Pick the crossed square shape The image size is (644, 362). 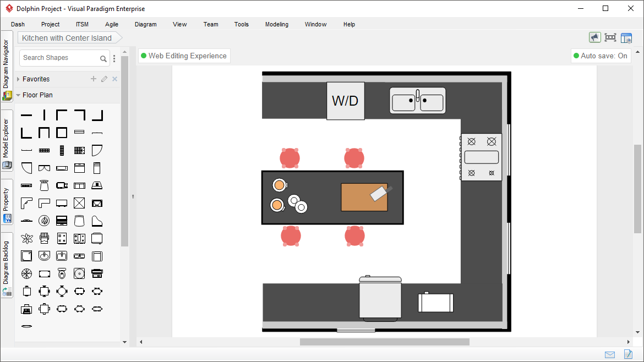point(79,203)
